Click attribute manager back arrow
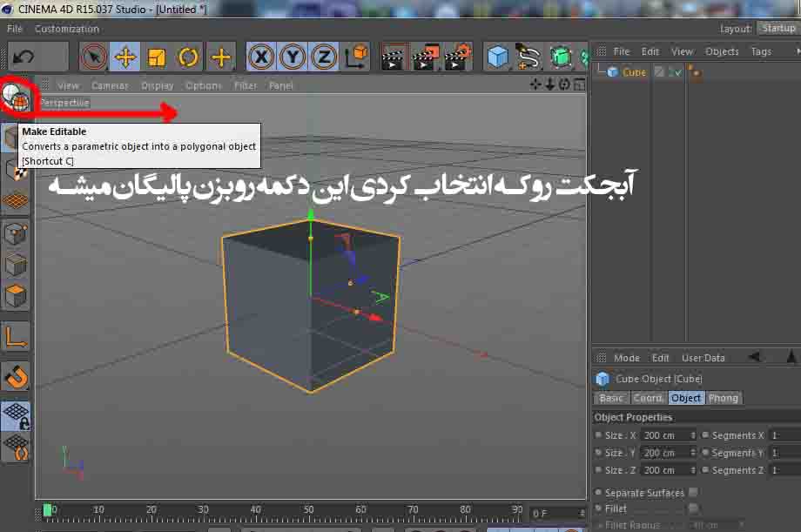Image resolution: width=801 pixels, height=532 pixels. click(x=755, y=357)
